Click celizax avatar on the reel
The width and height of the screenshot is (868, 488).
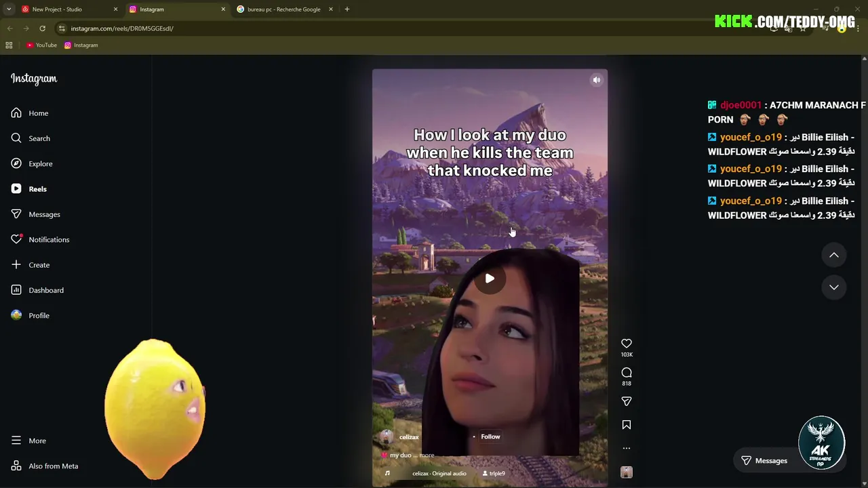coord(387,437)
